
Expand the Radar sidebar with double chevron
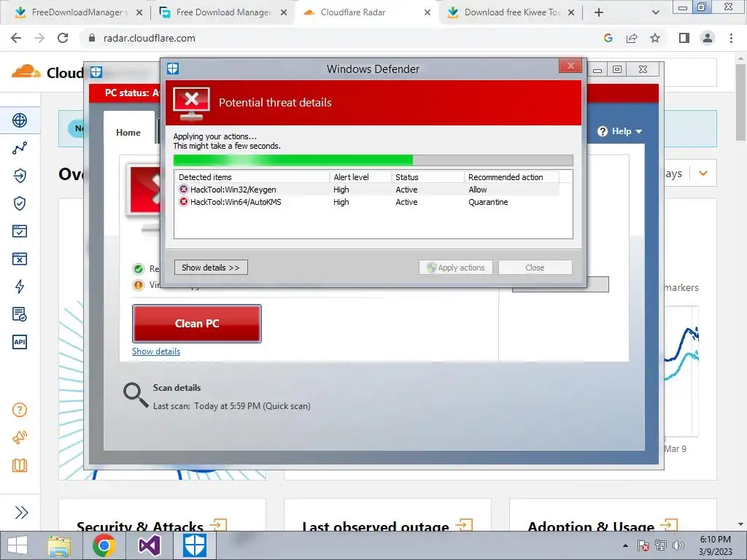tap(21, 513)
